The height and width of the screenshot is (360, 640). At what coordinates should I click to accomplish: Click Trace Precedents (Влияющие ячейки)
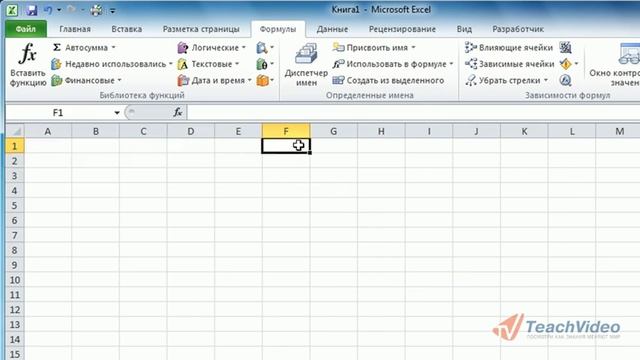(509, 48)
